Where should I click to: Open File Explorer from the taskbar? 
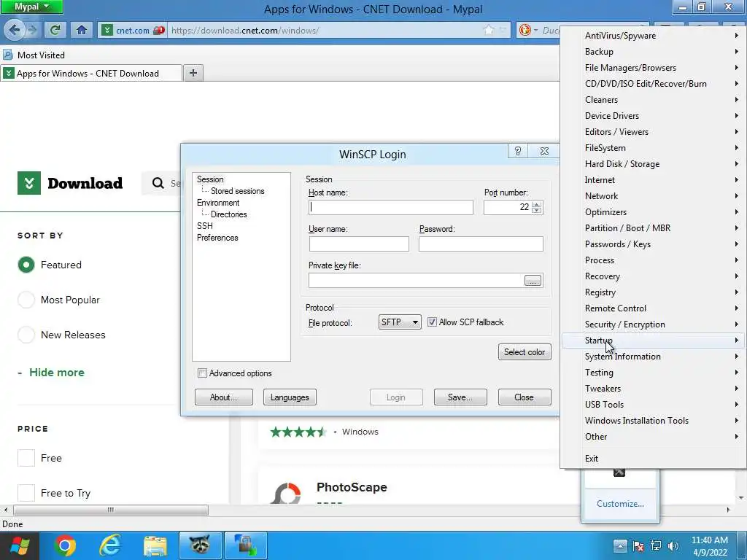coord(155,545)
